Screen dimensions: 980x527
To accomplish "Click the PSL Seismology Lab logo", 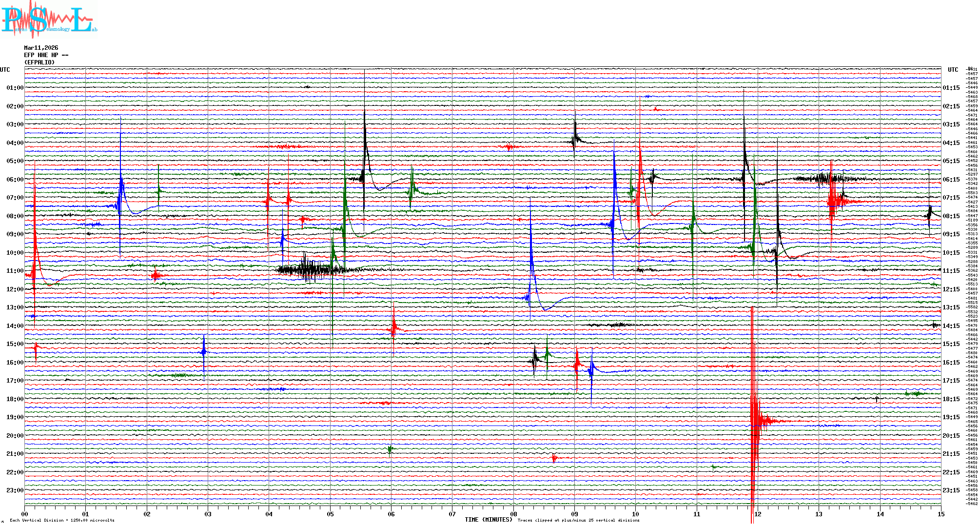I will tap(49, 20).
